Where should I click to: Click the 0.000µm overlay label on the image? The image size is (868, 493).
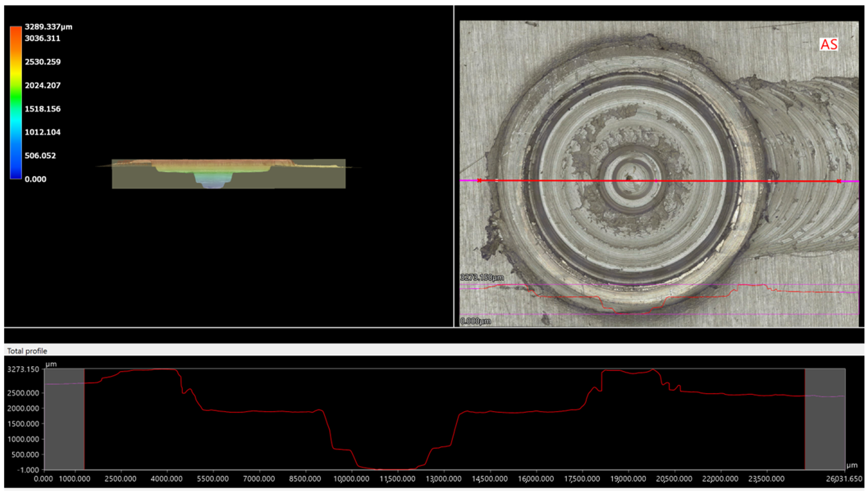pyautogui.click(x=475, y=321)
